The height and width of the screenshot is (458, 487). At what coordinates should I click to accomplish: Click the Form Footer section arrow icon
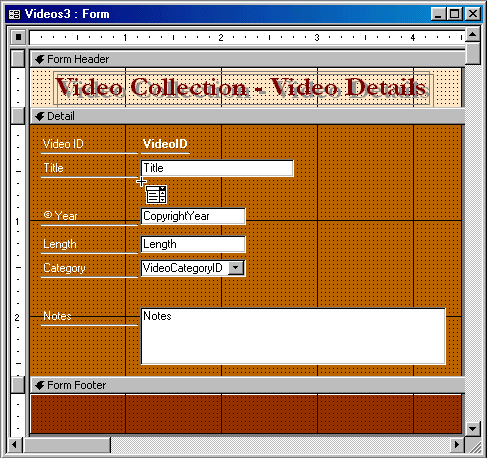[40, 385]
